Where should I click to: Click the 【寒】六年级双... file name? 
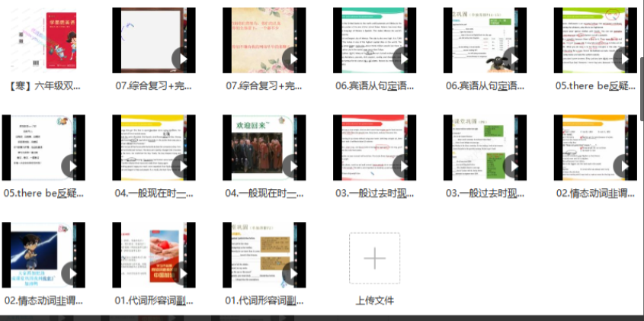43,86
